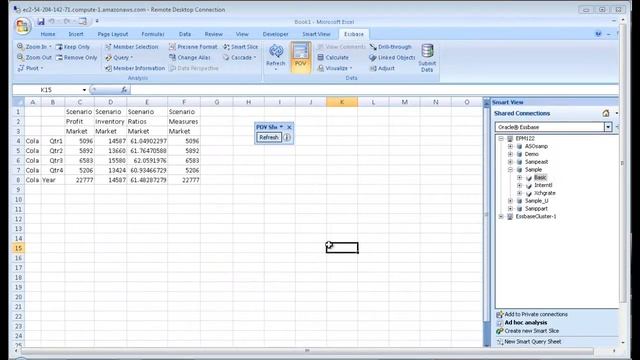
Task: Expand the Basic database node
Action: pos(520,178)
